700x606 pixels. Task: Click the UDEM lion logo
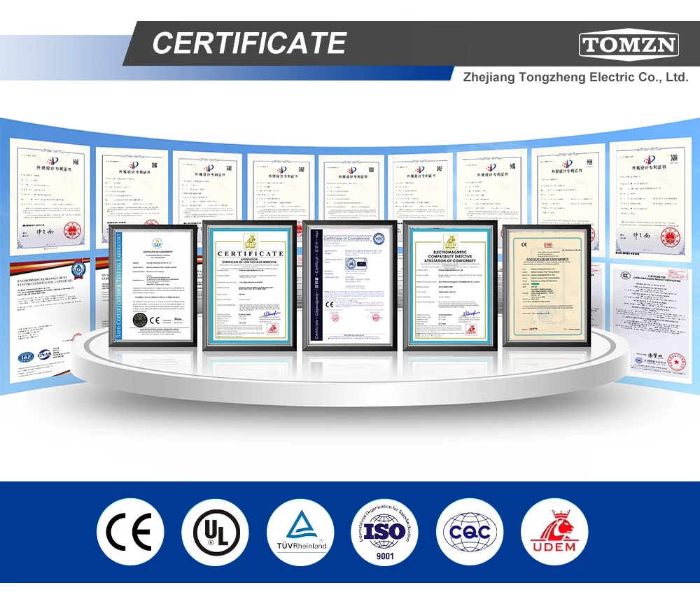pyautogui.click(x=554, y=532)
